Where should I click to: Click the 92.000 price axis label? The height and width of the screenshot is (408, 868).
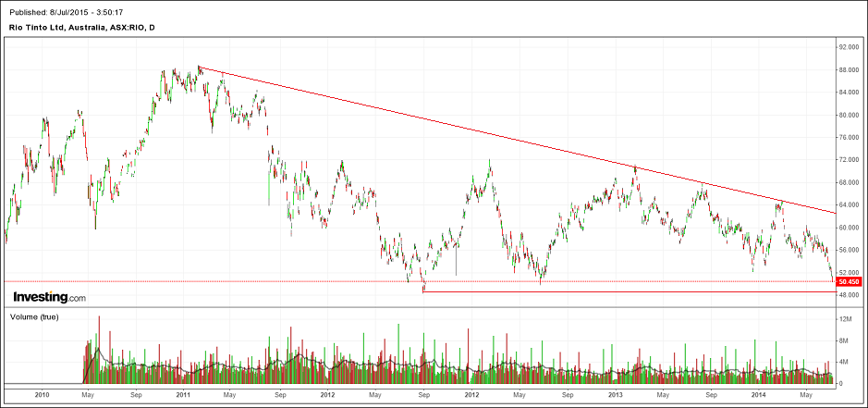click(x=850, y=47)
